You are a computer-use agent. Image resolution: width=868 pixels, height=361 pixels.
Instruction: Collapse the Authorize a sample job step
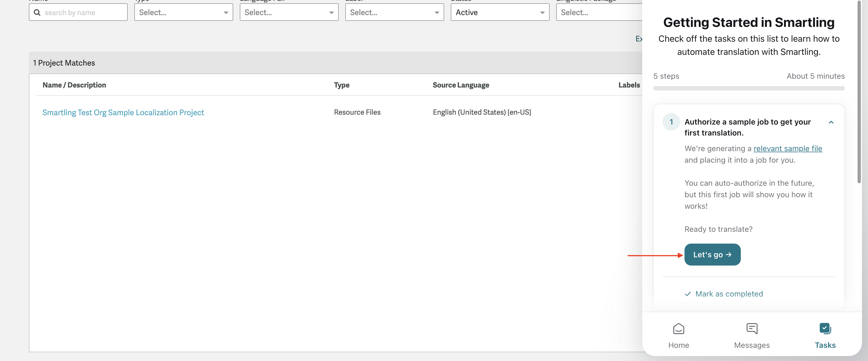tap(831, 122)
